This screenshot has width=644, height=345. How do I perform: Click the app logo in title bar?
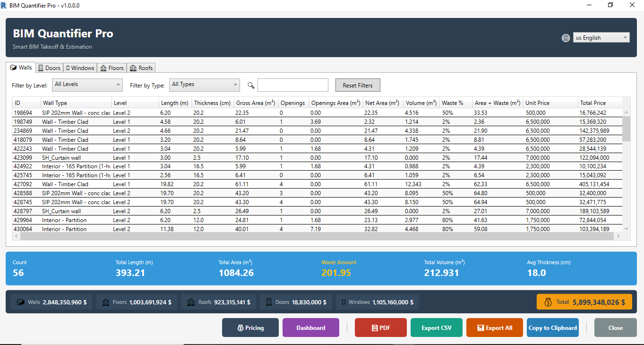coord(4,5)
